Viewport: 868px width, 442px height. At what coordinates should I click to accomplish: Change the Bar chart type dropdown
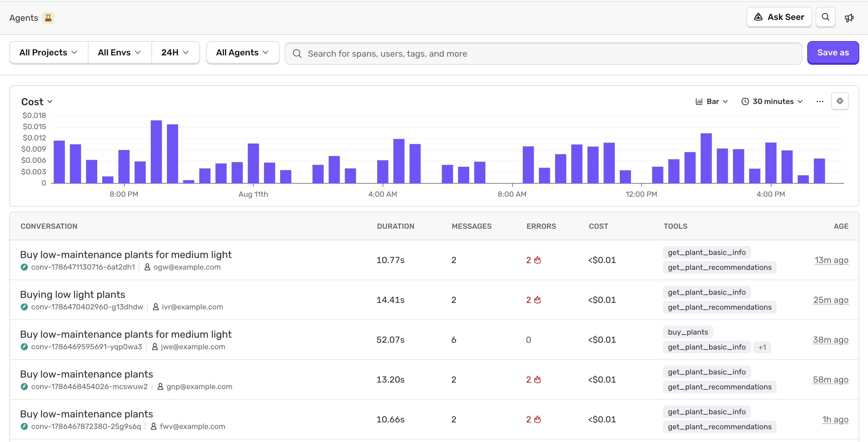pos(712,101)
